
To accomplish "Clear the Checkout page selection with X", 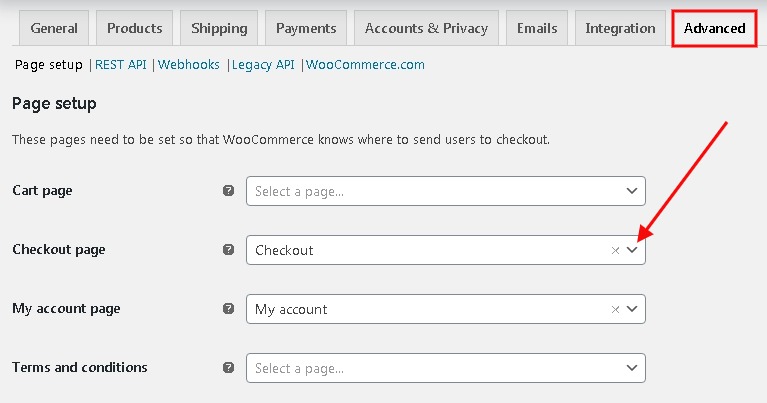I will point(615,250).
